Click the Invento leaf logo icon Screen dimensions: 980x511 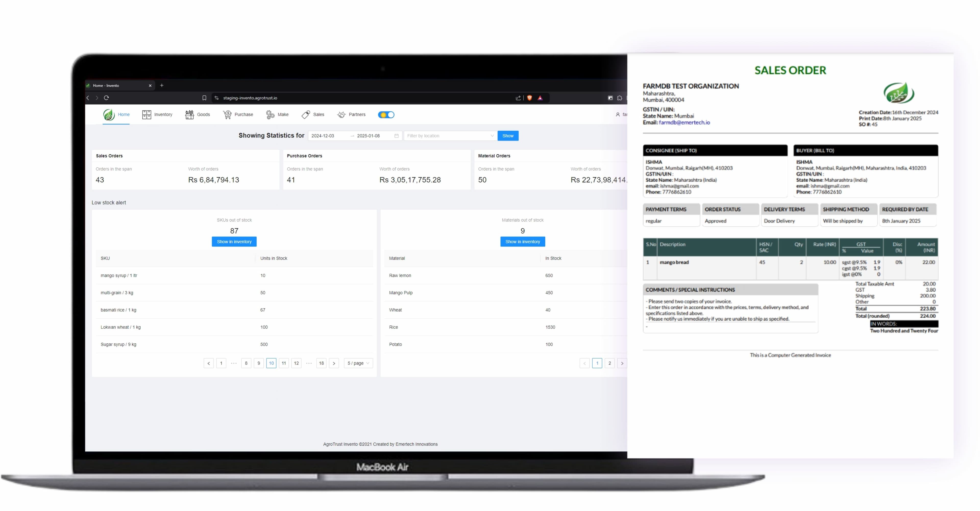pyautogui.click(x=109, y=115)
